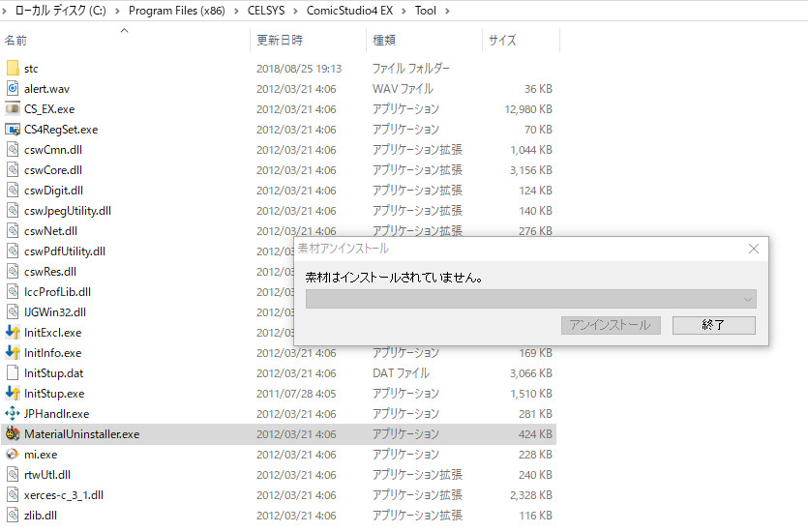
Task: Click the cswPdfUtility.dll file icon
Action: (x=13, y=251)
